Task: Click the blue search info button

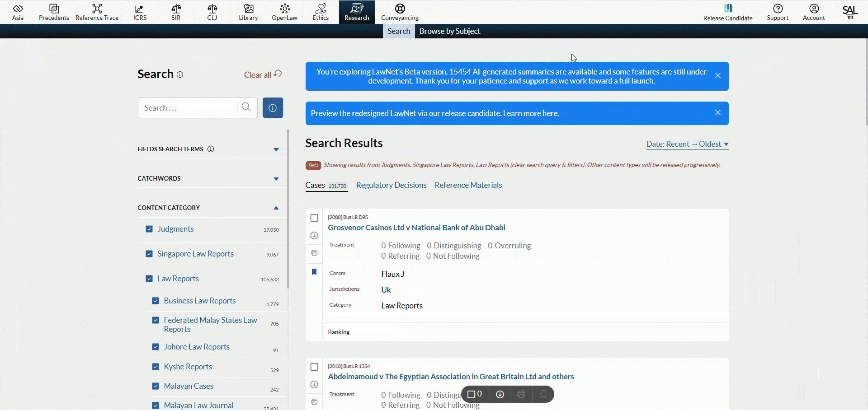Action: 273,107
